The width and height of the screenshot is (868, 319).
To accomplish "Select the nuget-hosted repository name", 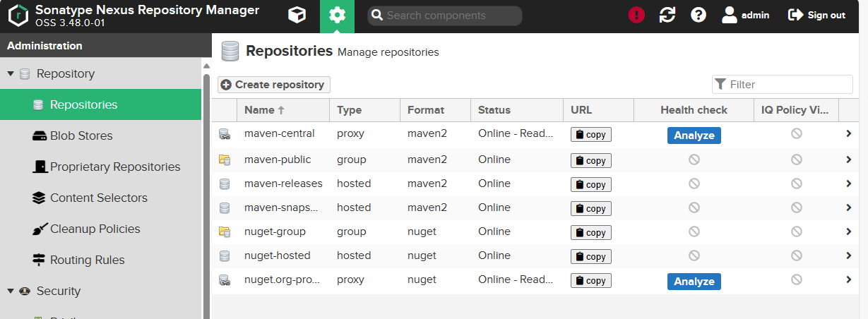I will (x=278, y=255).
